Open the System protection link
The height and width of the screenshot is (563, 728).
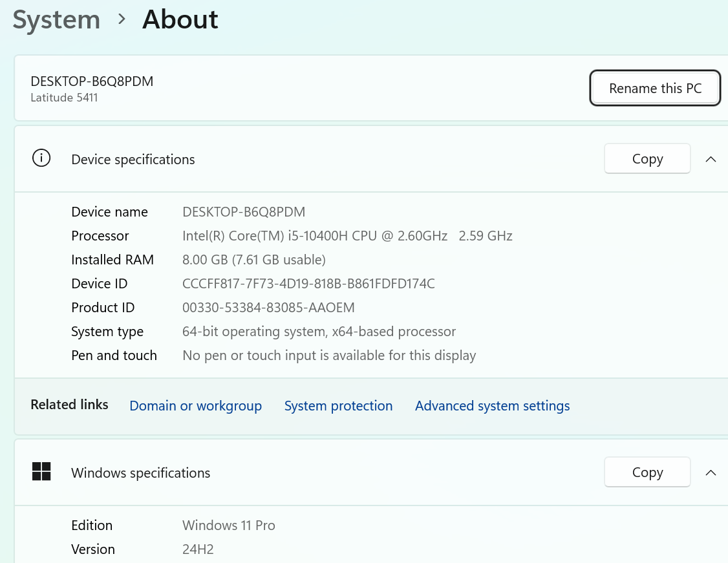click(339, 406)
